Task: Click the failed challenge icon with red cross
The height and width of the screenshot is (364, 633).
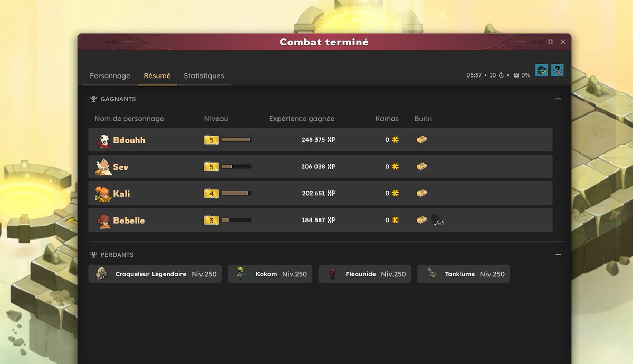Action: point(558,70)
